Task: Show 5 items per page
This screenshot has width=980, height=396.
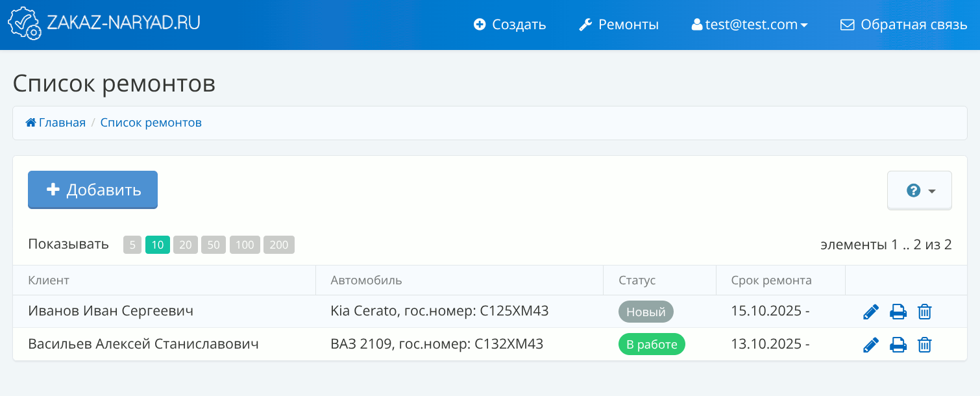Action: pos(132,245)
